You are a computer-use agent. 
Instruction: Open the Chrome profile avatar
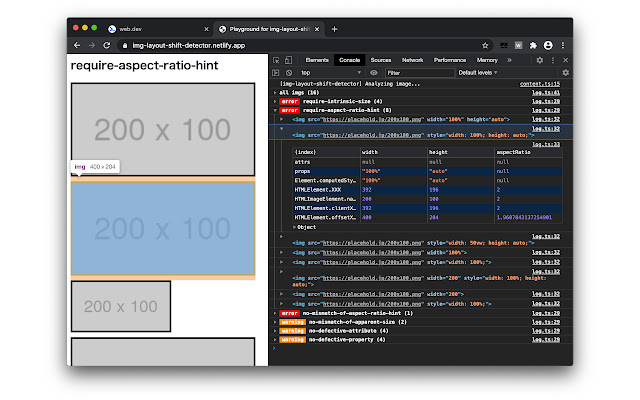548,45
